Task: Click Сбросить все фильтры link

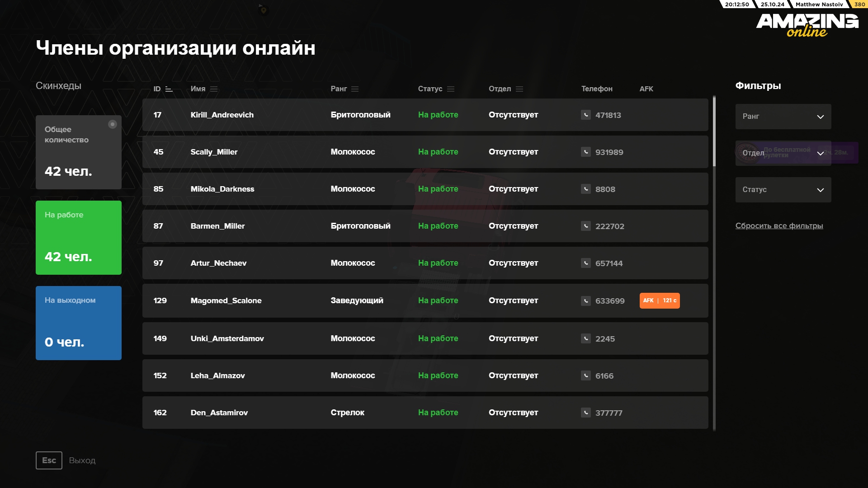Action: [779, 225]
